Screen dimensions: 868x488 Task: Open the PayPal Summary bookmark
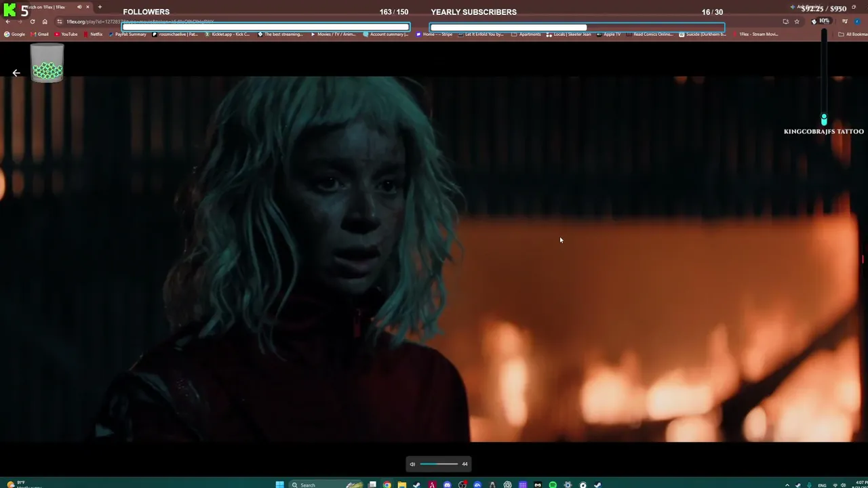coord(127,34)
